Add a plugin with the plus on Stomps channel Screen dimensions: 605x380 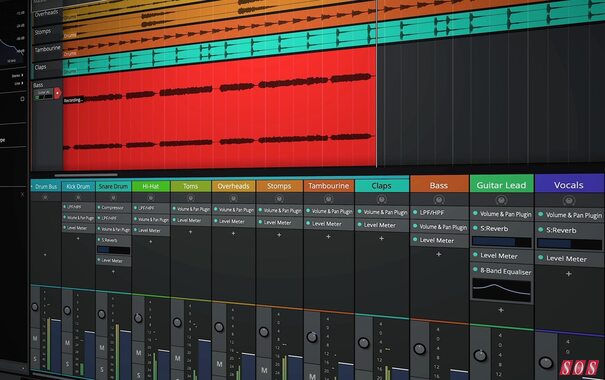point(279,235)
